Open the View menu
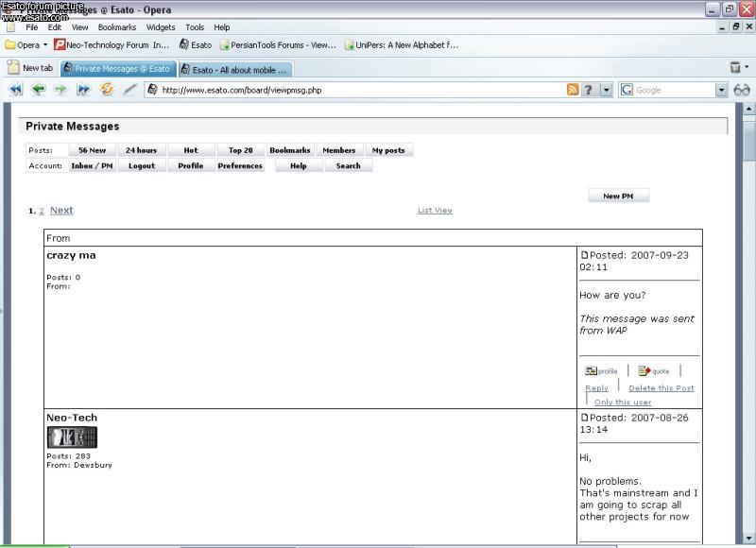 (x=80, y=27)
